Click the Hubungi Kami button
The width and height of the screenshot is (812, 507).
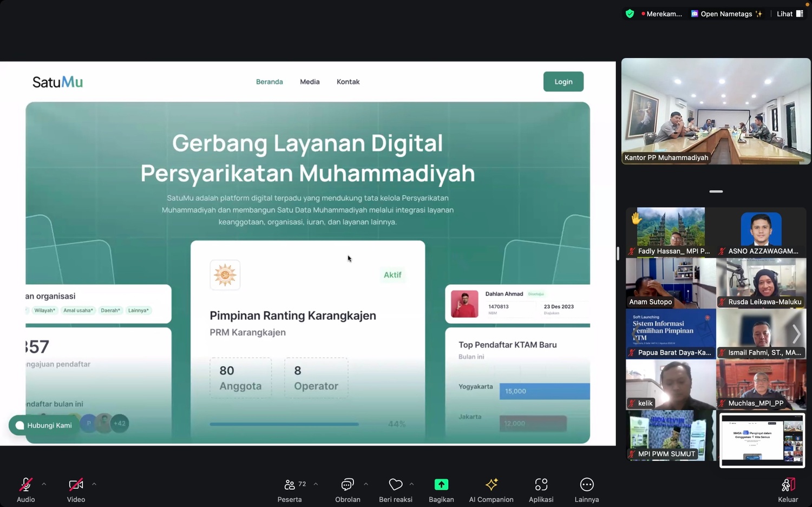coord(43,425)
